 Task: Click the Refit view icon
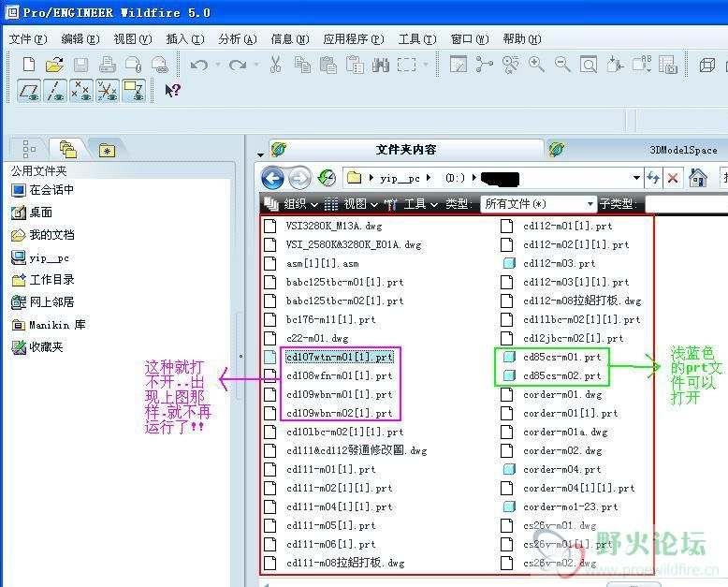tap(589, 65)
